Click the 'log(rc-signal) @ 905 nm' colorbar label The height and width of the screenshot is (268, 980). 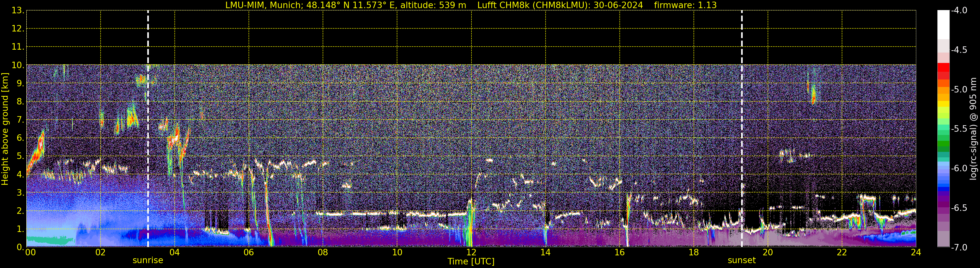click(973, 129)
